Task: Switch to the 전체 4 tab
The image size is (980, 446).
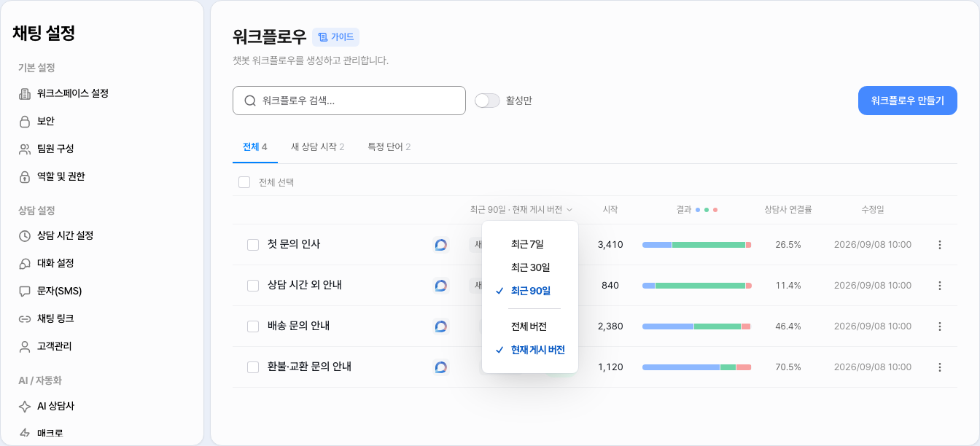Action: tap(255, 147)
